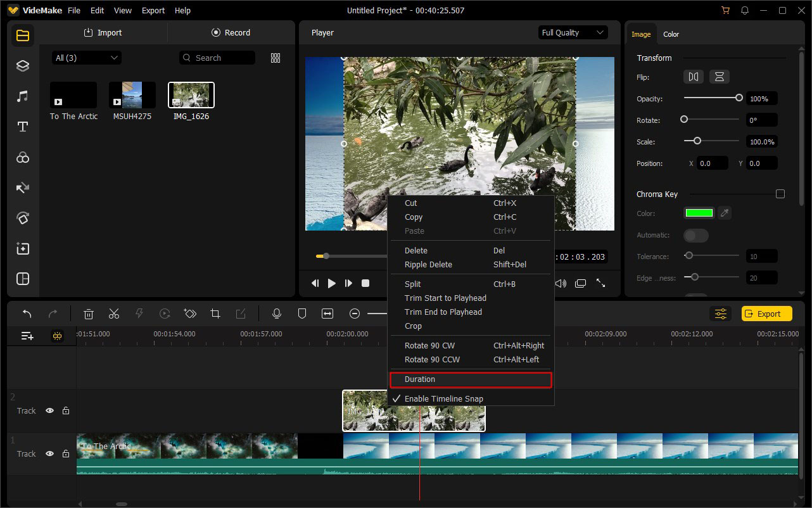The image size is (812, 508).
Task: Open the All (3) media filter dropdown
Action: (86, 57)
